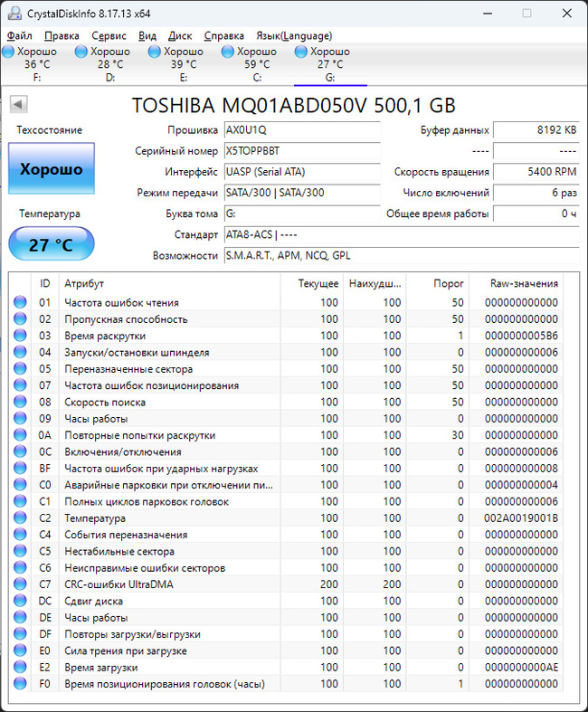Switch to disk D: tab
The height and width of the screenshot is (712, 588).
point(109,64)
